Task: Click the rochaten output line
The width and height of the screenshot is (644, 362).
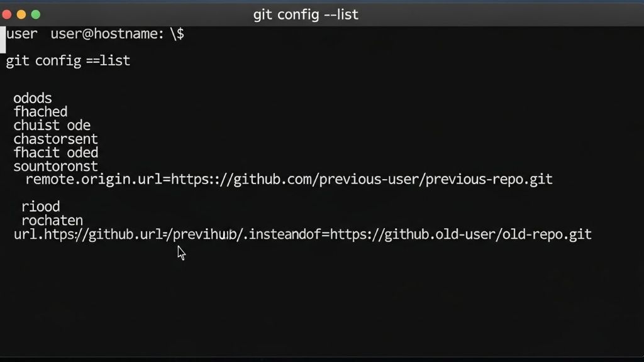Action: point(53,220)
